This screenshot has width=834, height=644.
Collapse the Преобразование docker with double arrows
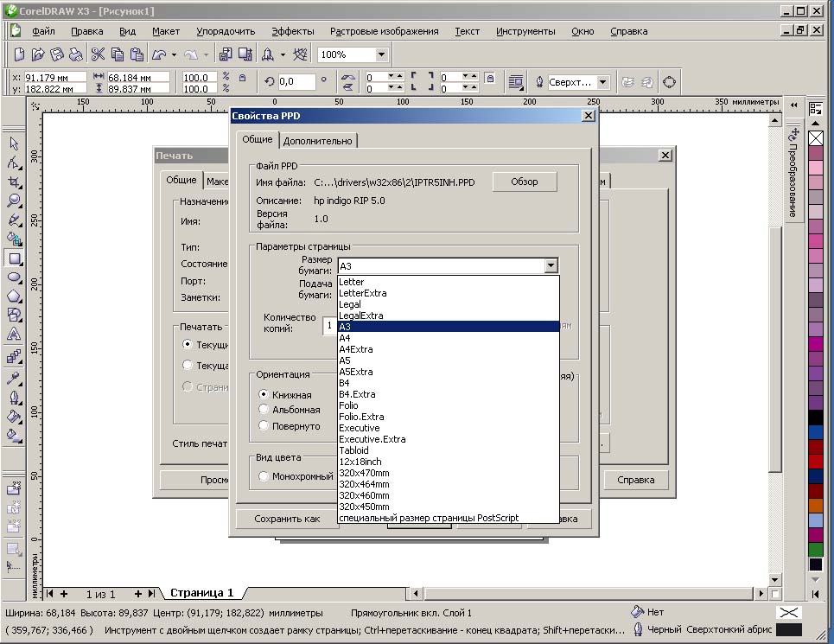pyautogui.click(x=794, y=105)
